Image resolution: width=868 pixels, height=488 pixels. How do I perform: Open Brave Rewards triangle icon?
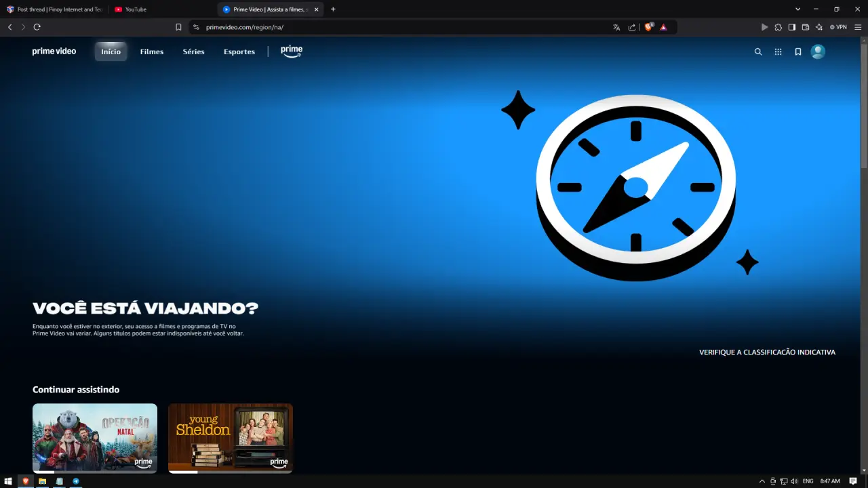[x=663, y=27]
